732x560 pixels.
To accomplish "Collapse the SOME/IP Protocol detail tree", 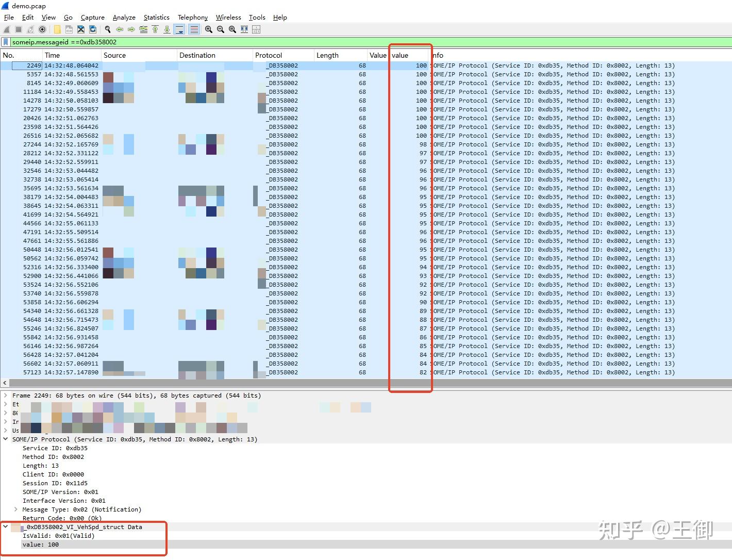I will (x=5, y=439).
